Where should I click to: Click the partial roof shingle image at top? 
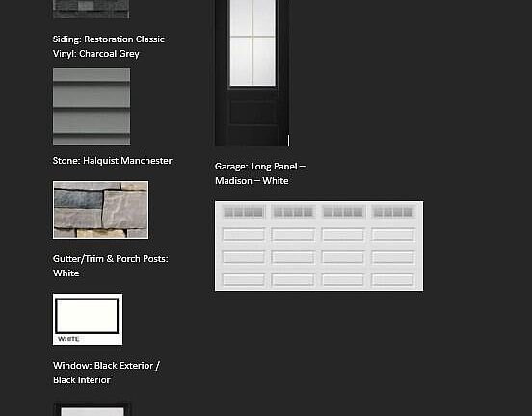[92, 10]
